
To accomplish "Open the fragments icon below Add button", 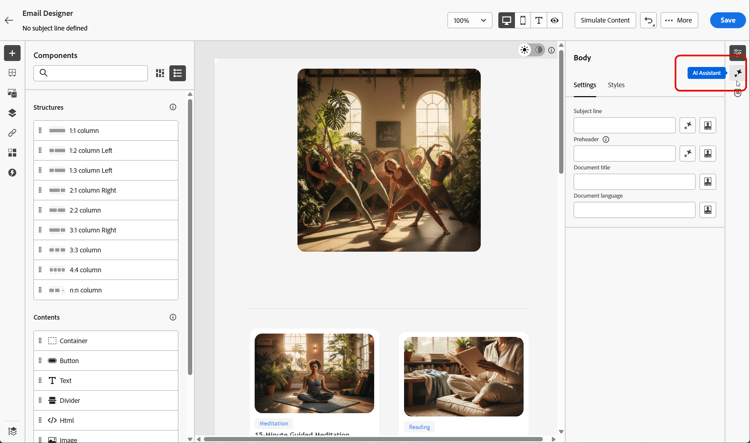I will (x=12, y=73).
